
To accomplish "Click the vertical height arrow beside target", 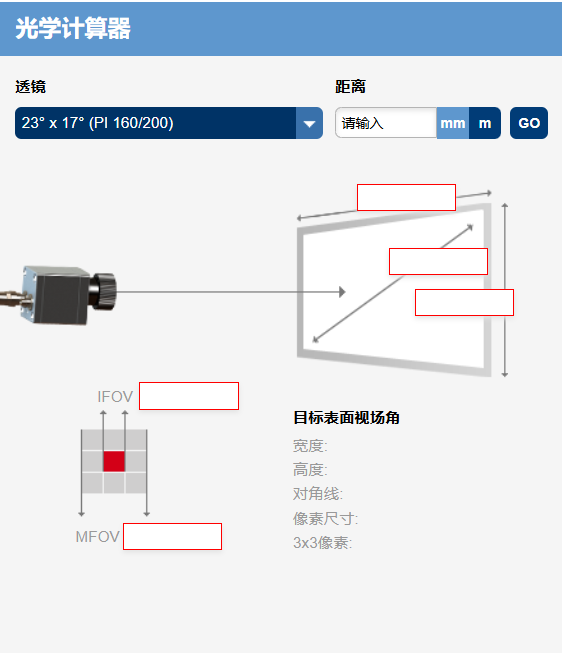I will 505,290.
